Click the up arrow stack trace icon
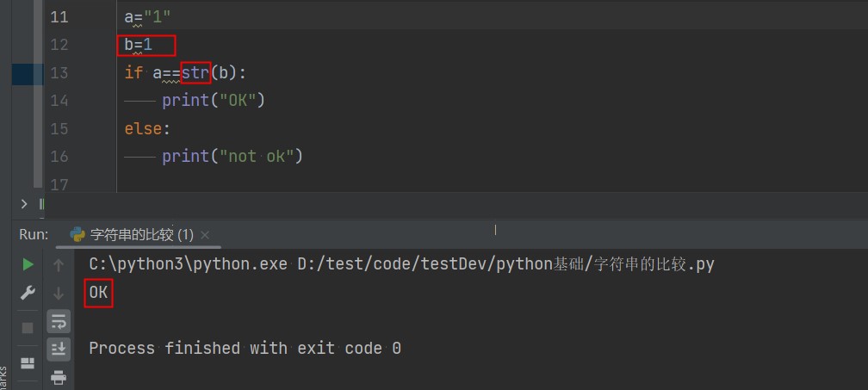The image size is (868, 390). click(x=59, y=264)
